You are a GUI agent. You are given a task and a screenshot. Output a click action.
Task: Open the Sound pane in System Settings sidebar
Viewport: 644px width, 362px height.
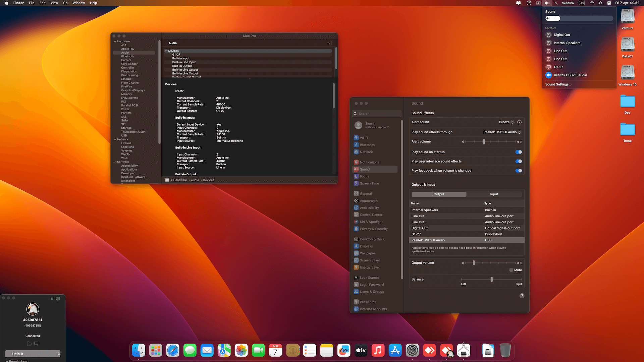point(364,169)
